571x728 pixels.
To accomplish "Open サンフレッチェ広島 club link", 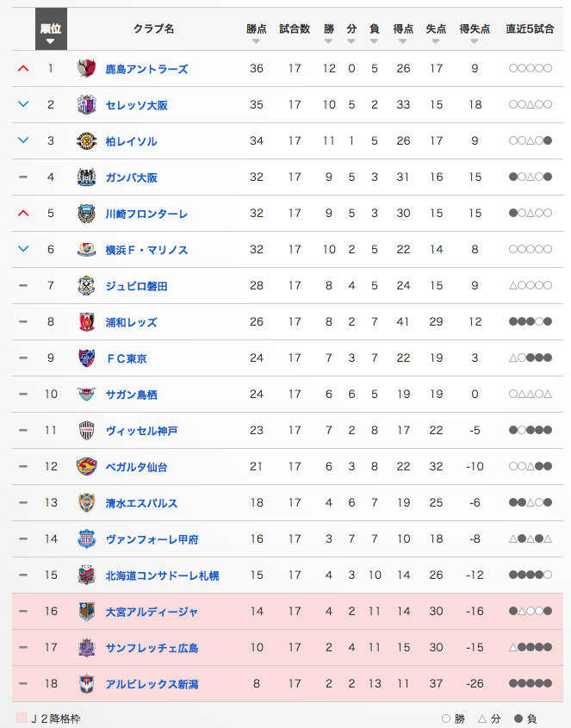I will 152,648.
